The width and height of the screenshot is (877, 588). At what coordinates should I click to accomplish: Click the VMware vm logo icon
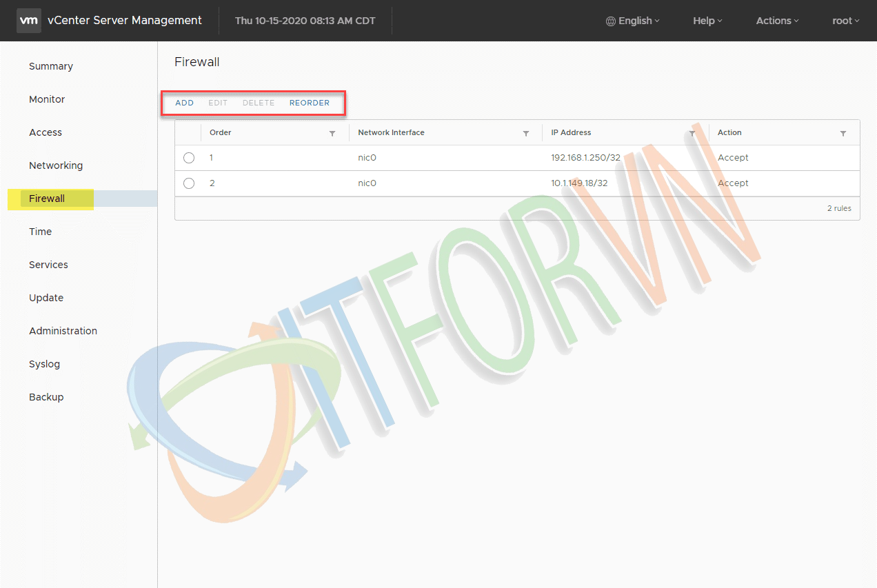pyautogui.click(x=29, y=21)
